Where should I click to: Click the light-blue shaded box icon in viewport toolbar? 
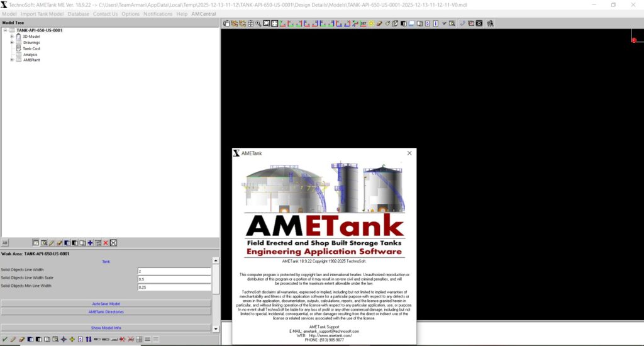tap(411, 23)
